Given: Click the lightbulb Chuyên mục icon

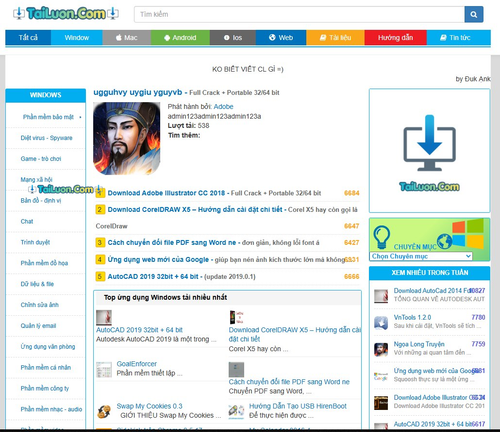Looking at the screenshot, I should point(382,237).
